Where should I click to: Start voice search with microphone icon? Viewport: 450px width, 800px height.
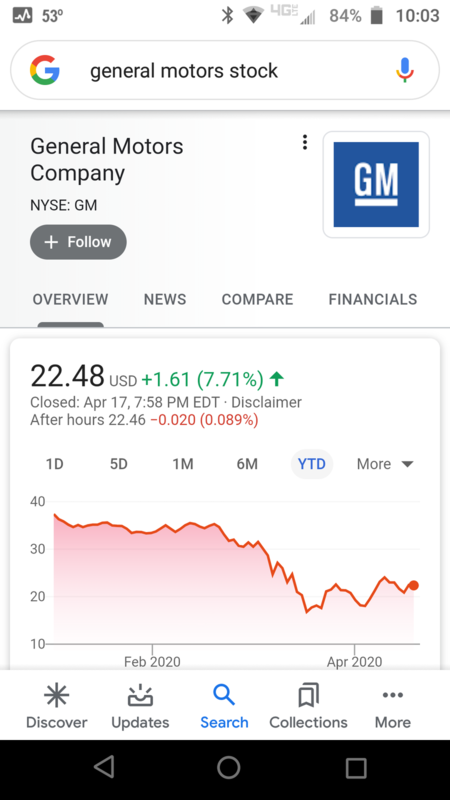pos(405,70)
